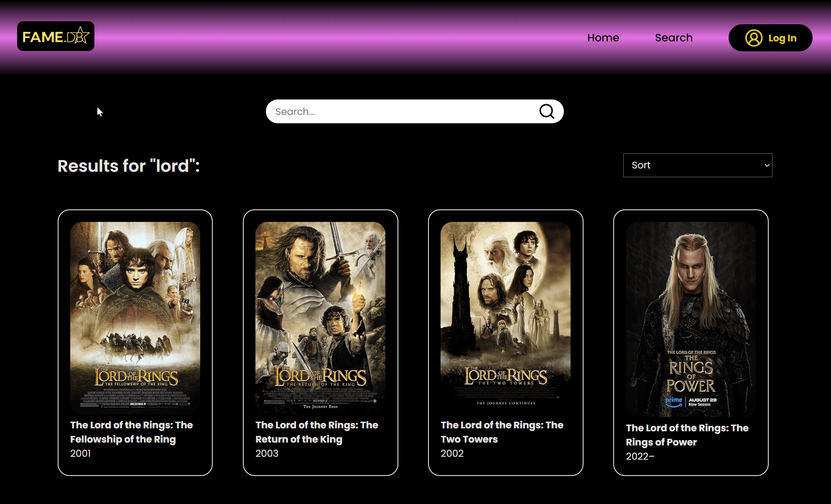Select the card showing year 2022–

point(691,343)
